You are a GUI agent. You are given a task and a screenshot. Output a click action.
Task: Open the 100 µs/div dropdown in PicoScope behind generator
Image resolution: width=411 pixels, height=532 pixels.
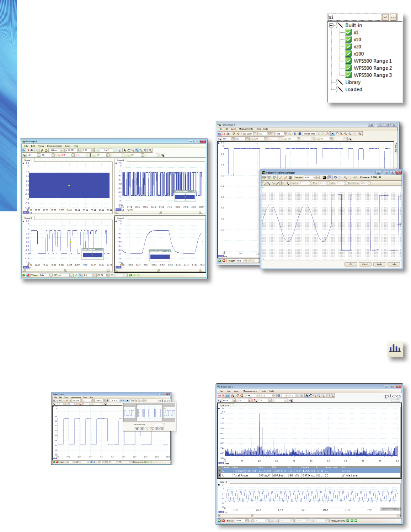pyautogui.click(x=255, y=134)
